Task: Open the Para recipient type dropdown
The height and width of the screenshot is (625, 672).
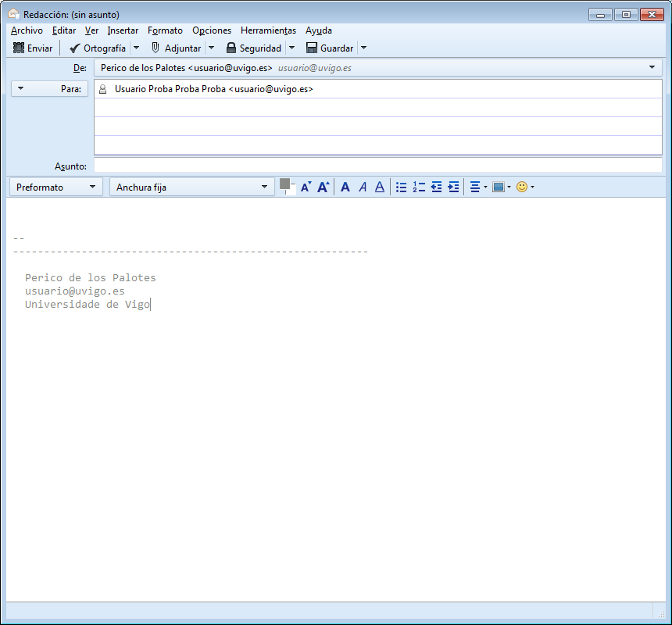Action: 50,89
